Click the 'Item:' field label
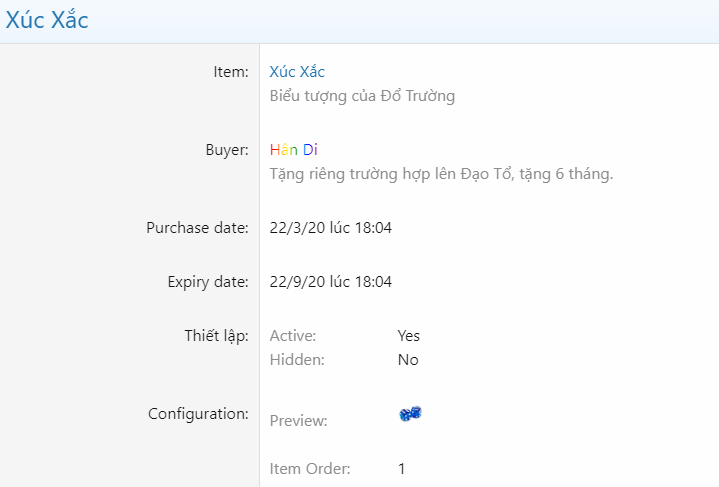This screenshot has height=487, width=719. [230, 72]
